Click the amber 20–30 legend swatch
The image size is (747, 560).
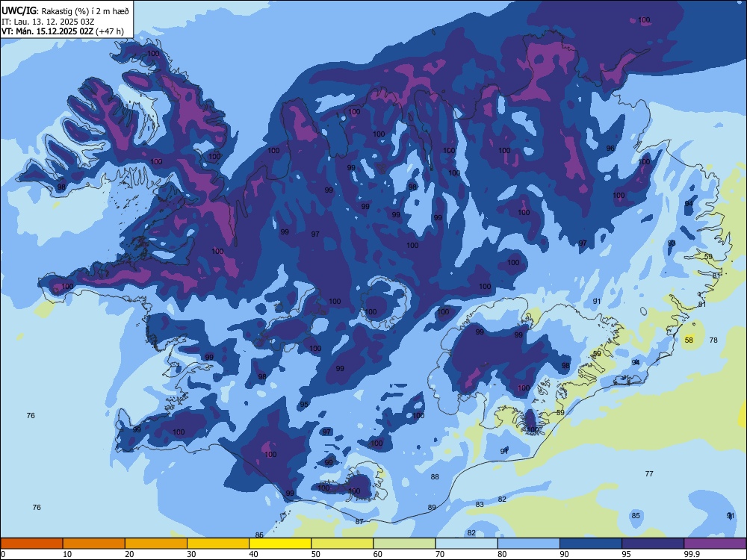point(156,544)
